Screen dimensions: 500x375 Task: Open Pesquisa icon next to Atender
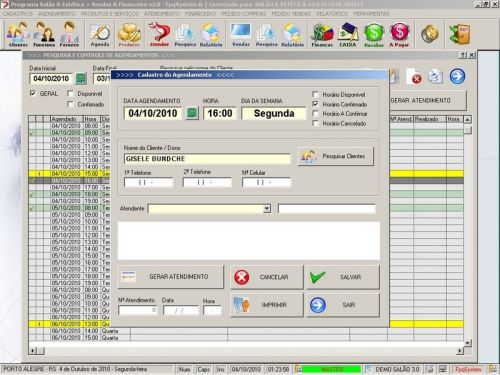tap(185, 34)
